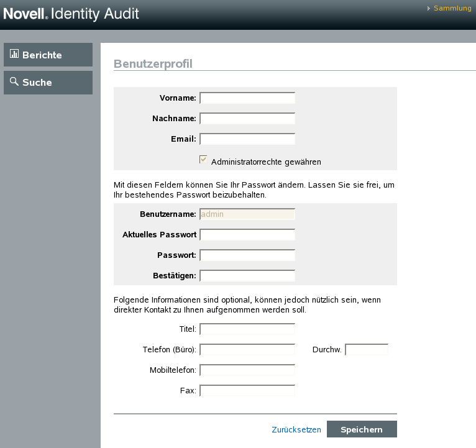Click into the Email input field
This screenshot has height=448, width=476.
pos(247,139)
